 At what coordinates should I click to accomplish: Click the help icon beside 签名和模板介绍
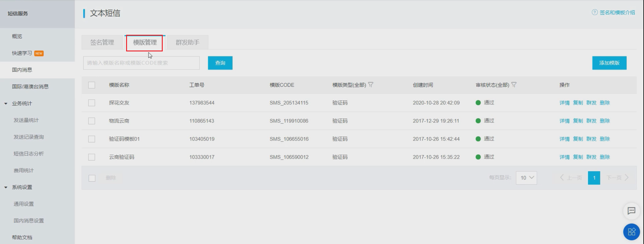coord(594,12)
